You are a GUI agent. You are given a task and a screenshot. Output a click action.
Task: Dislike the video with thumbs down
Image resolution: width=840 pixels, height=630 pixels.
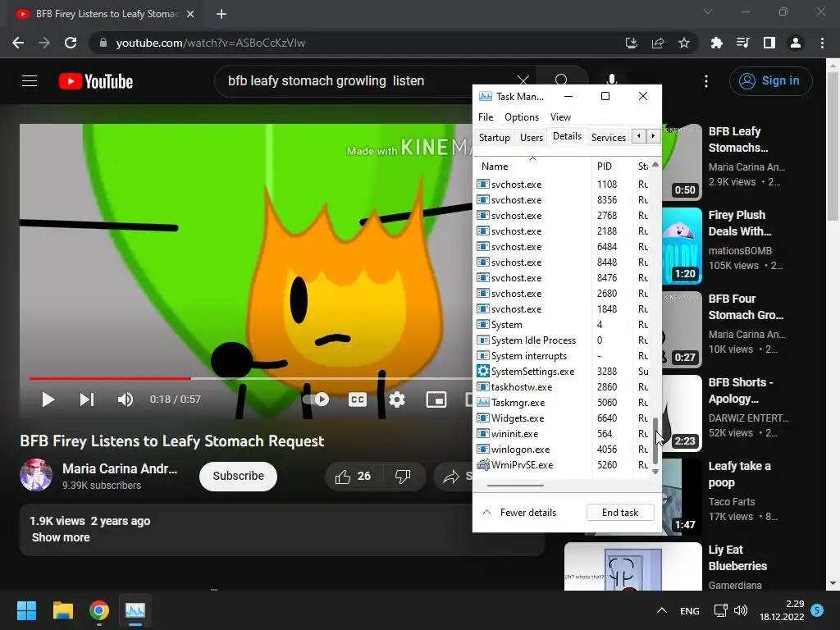point(403,477)
